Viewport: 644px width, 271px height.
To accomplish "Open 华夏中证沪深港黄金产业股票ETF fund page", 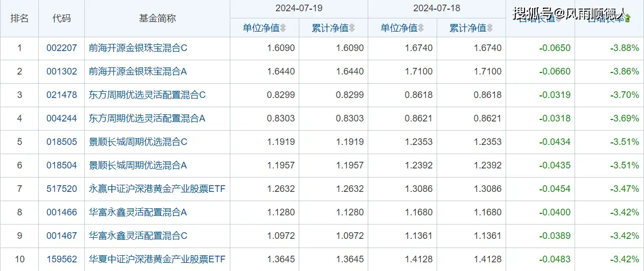I will [x=157, y=259].
